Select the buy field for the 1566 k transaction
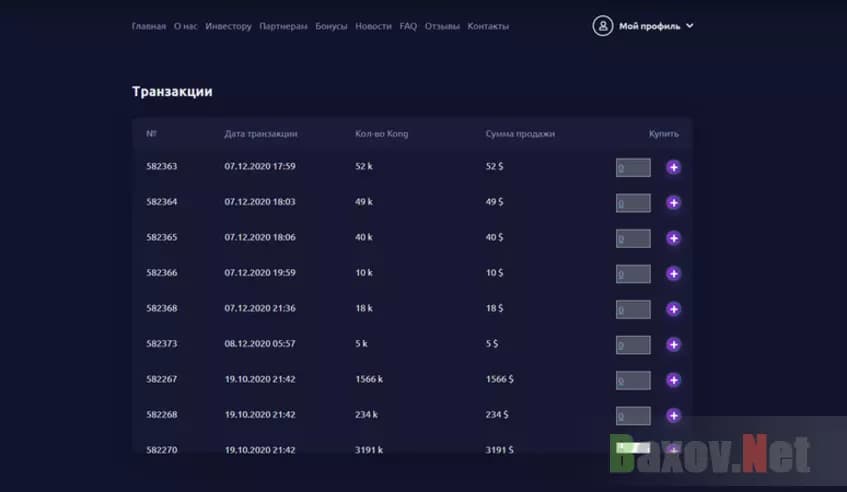Screen dimensions: 847x492 [633, 380]
